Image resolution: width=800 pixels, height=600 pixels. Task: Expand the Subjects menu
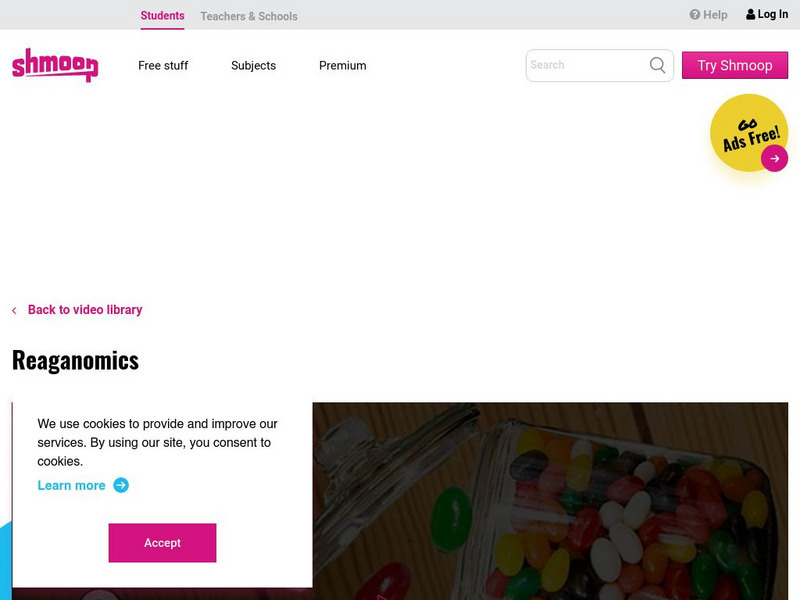point(253,66)
